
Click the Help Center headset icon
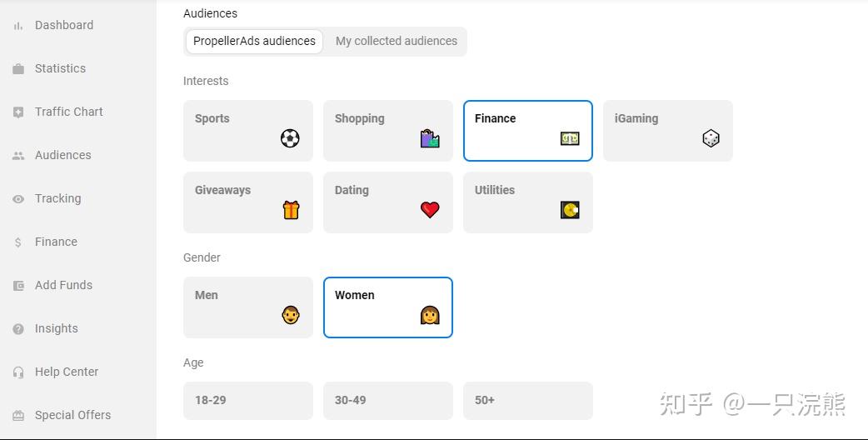[18, 372]
